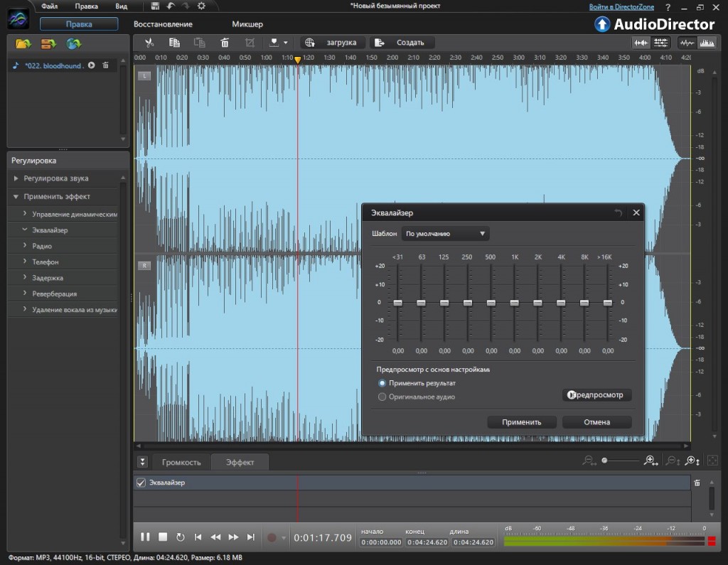Screen dimensions: 728x565
Task: Click the Применить button in the equalizer
Action: (521, 422)
